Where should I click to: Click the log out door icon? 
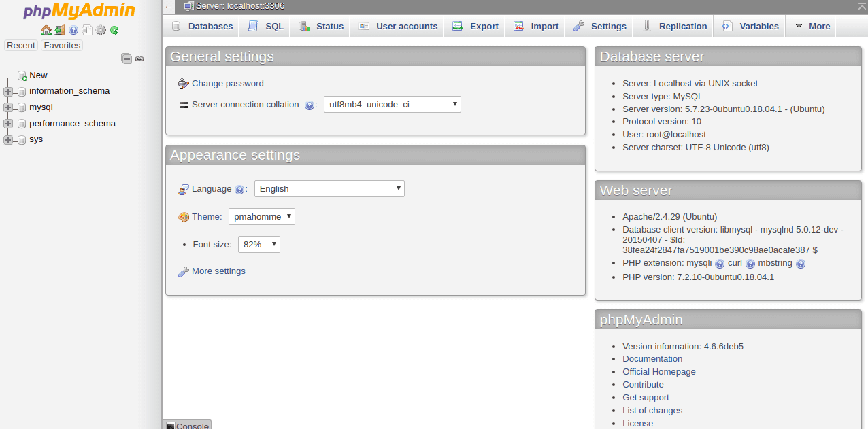pos(60,30)
